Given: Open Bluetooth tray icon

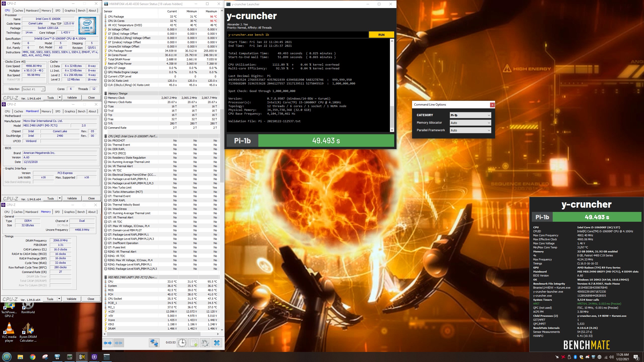Looking at the screenshot, I should [575, 357].
